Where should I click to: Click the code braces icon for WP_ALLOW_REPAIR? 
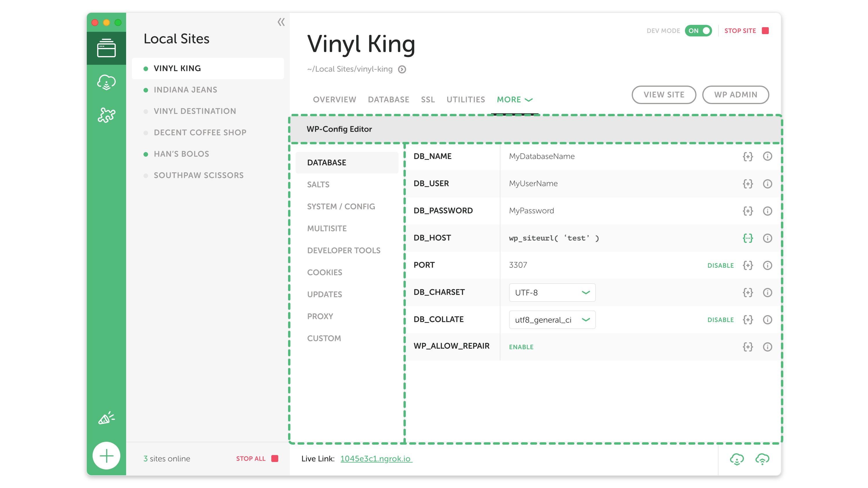748,347
